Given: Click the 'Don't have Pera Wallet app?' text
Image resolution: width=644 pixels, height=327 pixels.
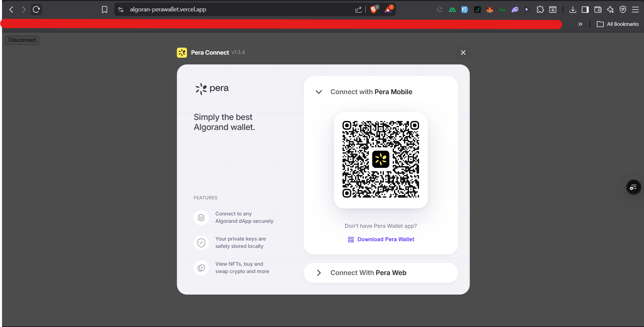Looking at the screenshot, I should 381,226.
